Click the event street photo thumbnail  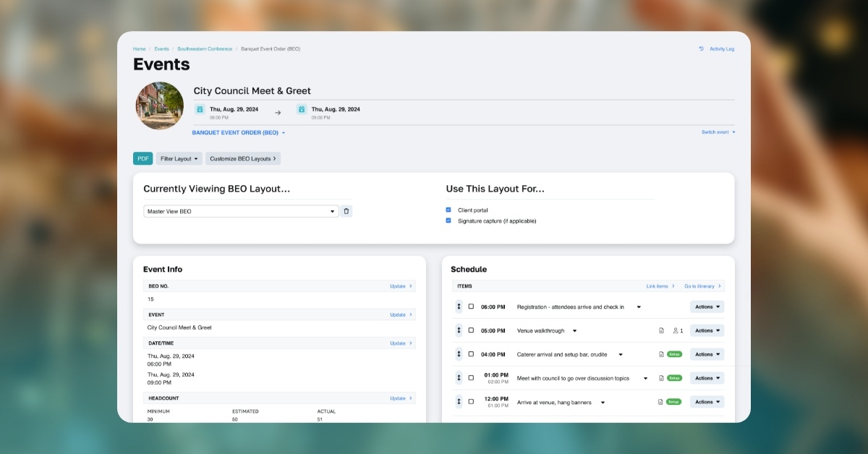point(160,106)
